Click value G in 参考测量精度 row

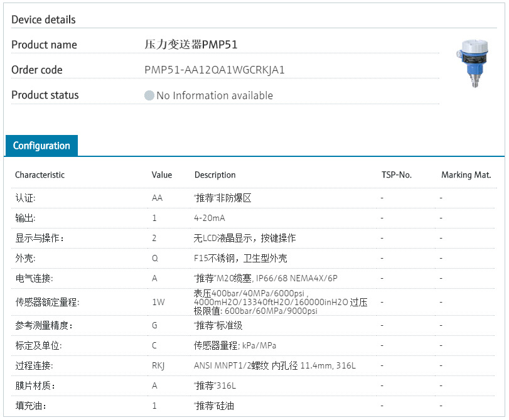154,325
